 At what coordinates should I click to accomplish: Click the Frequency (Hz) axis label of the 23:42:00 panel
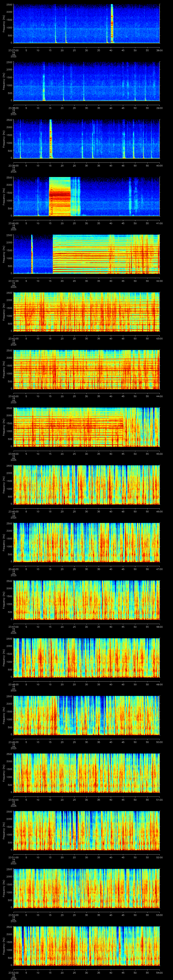(x=4, y=312)
